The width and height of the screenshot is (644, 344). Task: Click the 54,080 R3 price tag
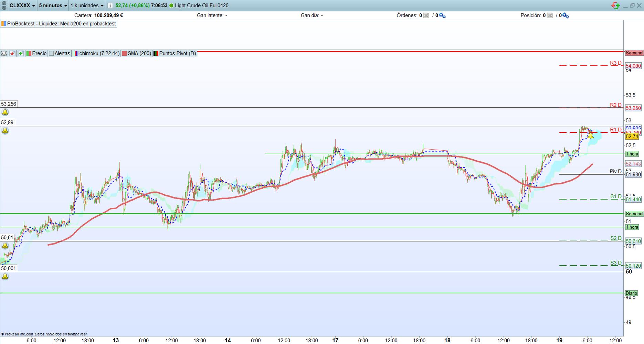633,66
